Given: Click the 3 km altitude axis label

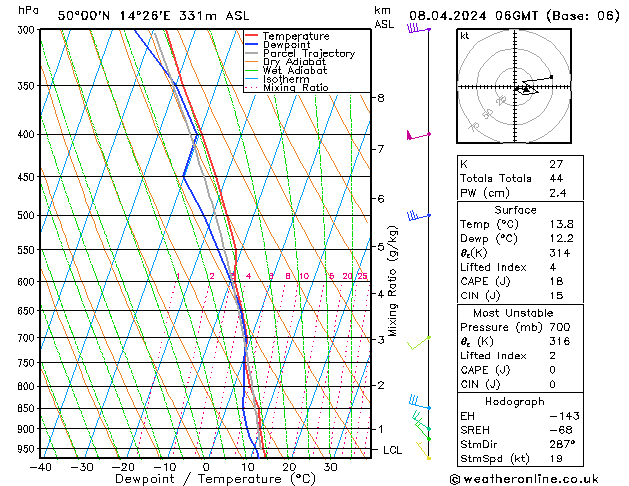Looking at the screenshot, I should click(381, 340).
